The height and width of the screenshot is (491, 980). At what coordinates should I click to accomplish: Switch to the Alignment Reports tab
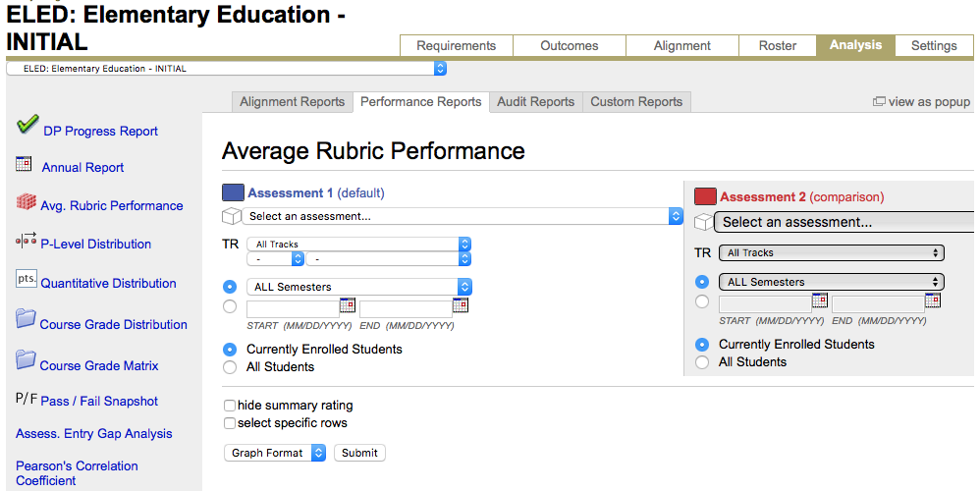292,102
